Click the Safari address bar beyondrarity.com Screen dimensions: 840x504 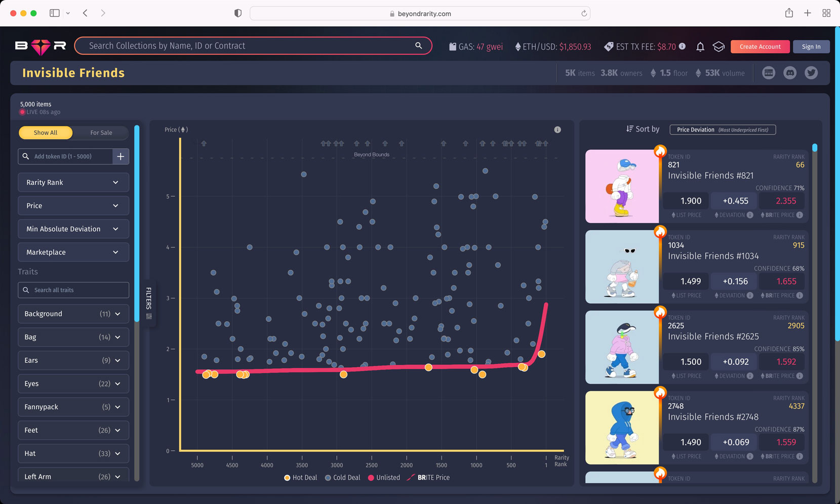420,14
